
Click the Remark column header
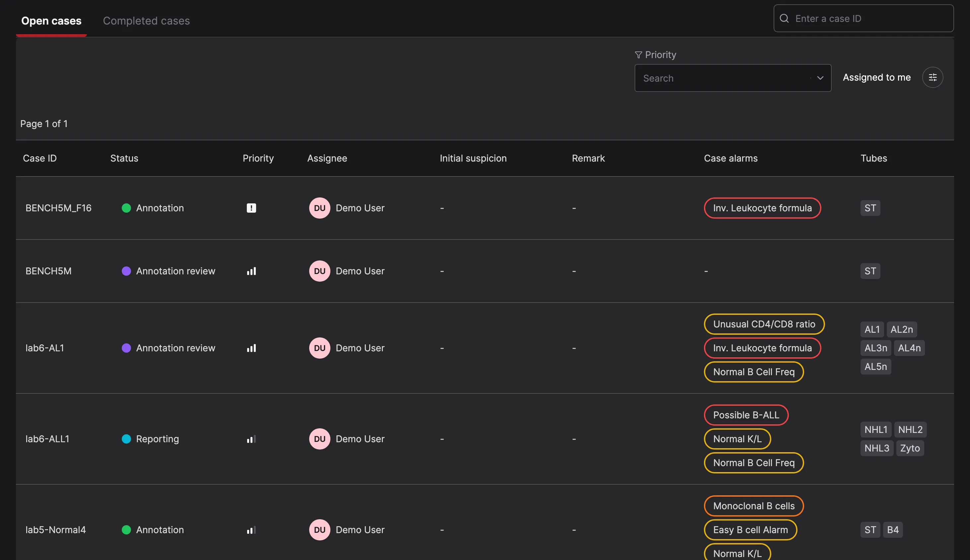pyautogui.click(x=588, y=158)
